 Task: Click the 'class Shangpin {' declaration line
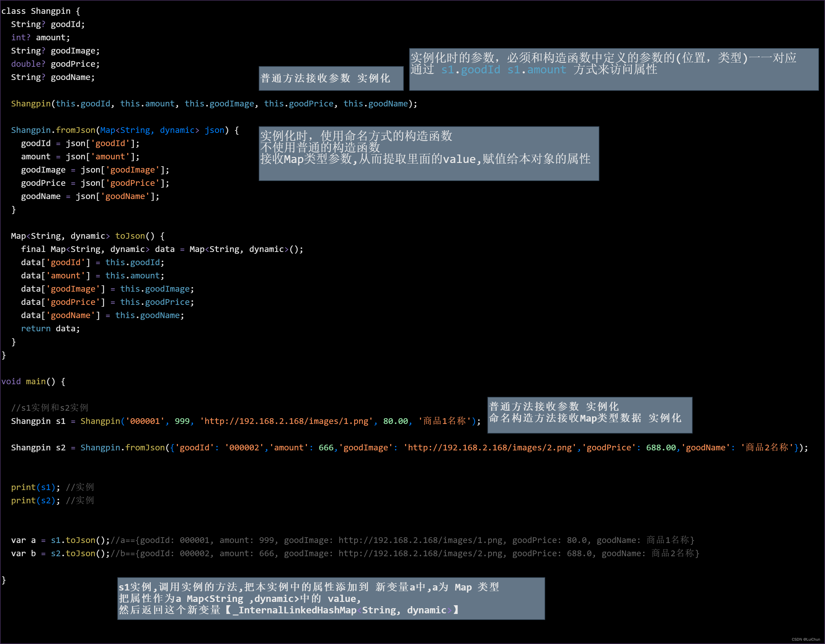(41, 11)
